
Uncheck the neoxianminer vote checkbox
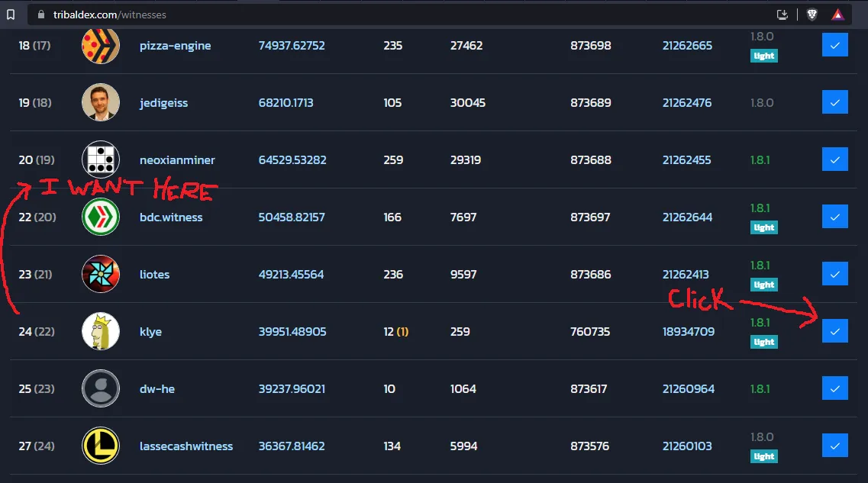tap(834, 159)
